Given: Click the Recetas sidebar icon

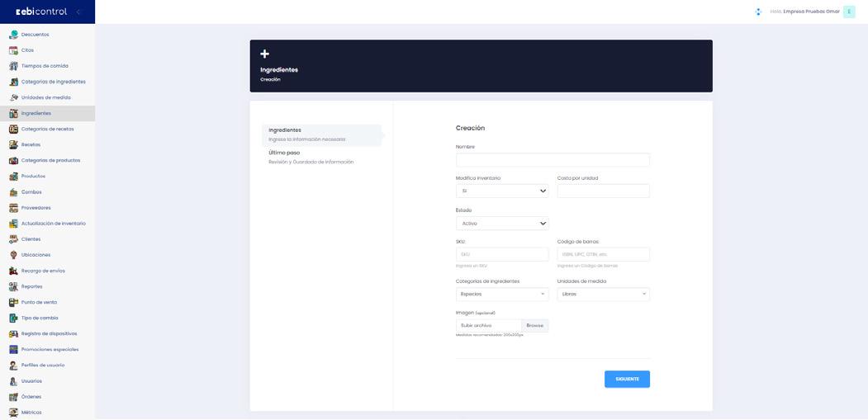Looking at the screenshot, I should [14, 144].
